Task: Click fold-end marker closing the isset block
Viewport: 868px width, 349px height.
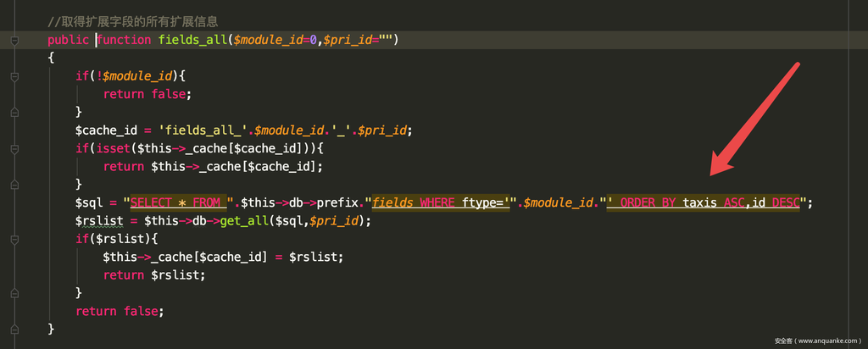Action: click(x=14, y=184)
